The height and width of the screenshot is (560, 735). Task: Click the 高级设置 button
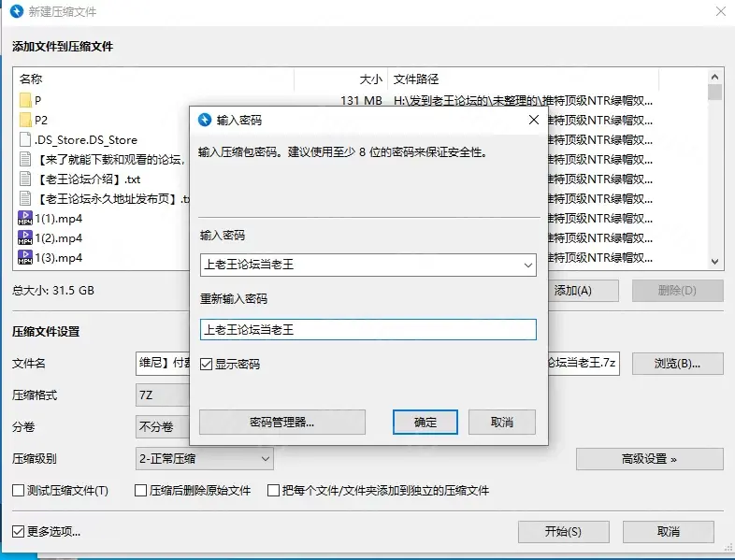tap(649, 459)
